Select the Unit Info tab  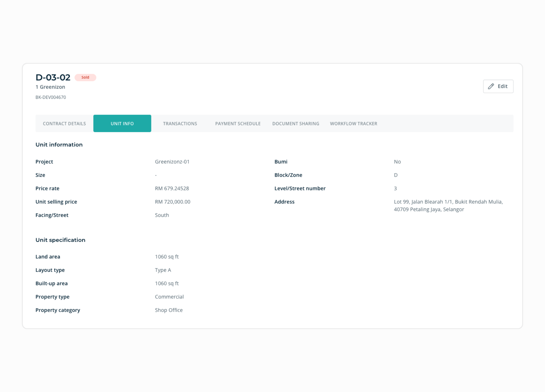click(x=122, y=124)
